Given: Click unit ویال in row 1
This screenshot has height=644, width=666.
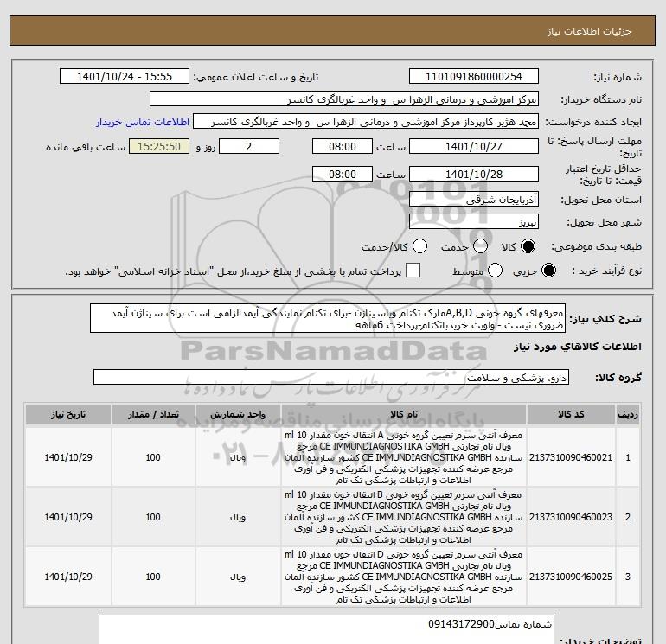Looking at the screenshot, I should tap(238, 457).
